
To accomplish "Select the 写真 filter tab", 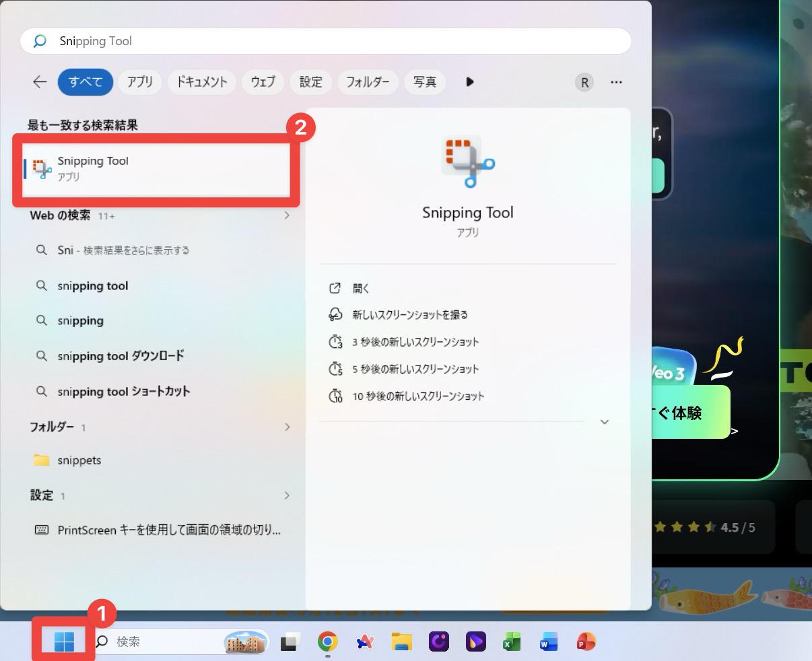I will pos(425,82).
